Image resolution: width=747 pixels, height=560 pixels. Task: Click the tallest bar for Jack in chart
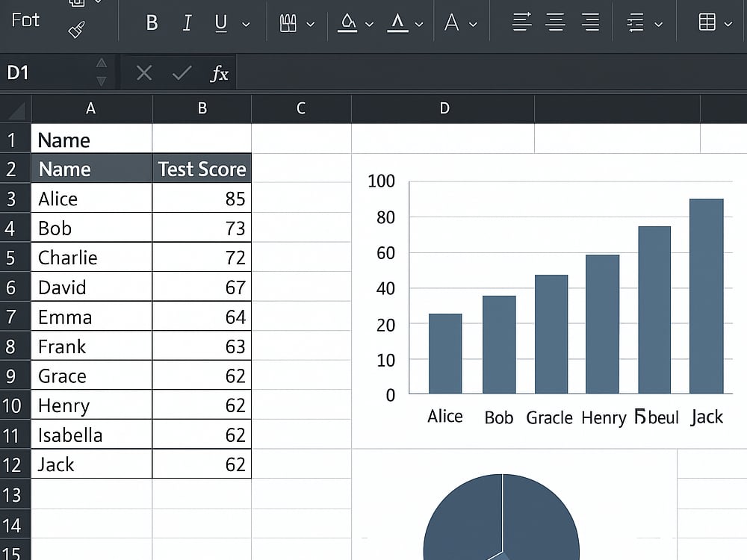(x=707, y=296)
